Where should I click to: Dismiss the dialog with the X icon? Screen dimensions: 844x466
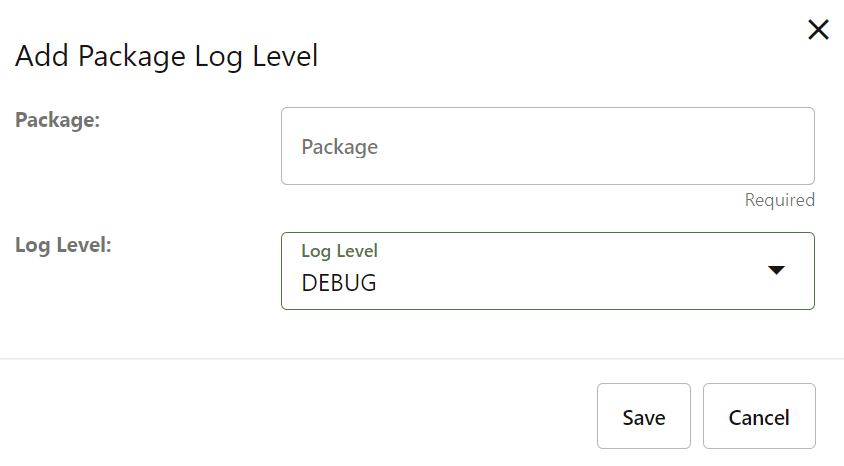pos(818,30)
